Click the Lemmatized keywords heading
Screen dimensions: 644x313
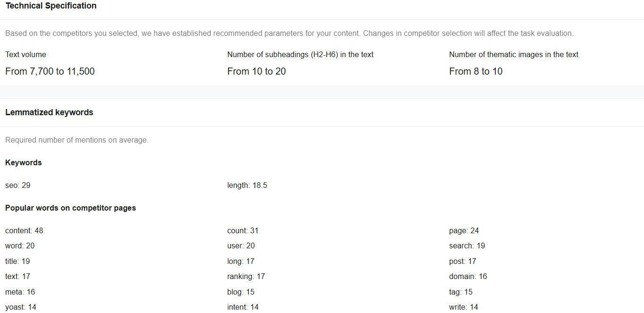click(49, 112)
